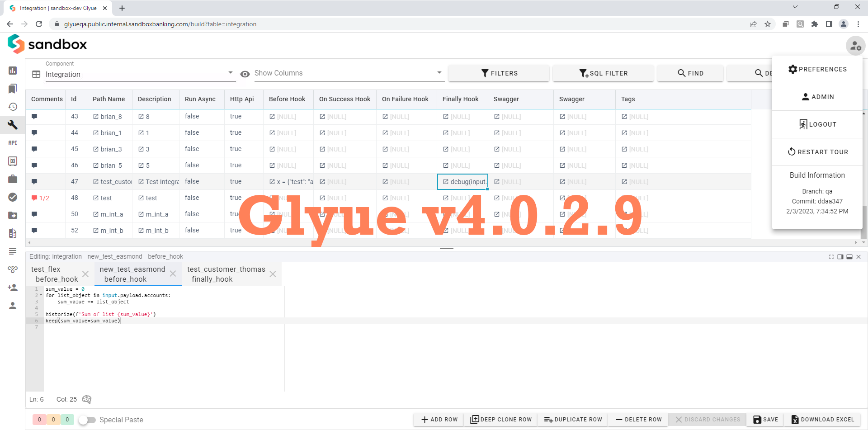Select the build wrench icon in sidebar
The height and width of the screenshot is (430, 868).
click(x=13, y=124)
